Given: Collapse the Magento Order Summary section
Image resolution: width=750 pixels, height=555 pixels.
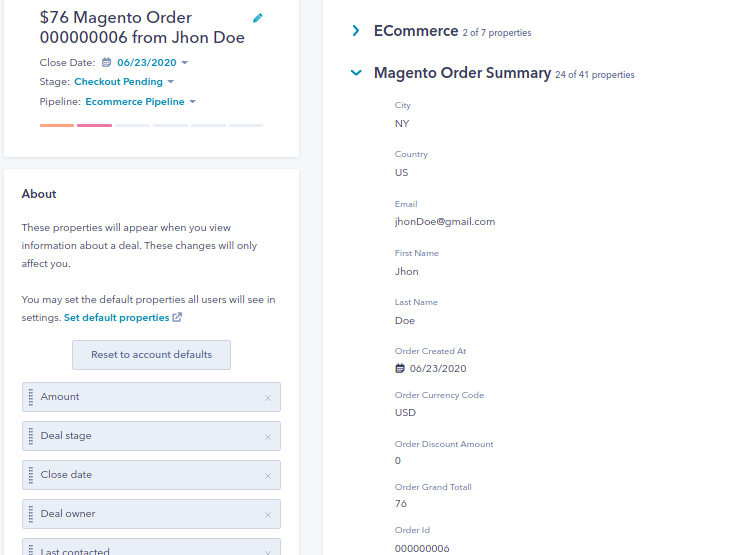Looking at the screenshot, I should pyautogui.click(x=356, y=73).
